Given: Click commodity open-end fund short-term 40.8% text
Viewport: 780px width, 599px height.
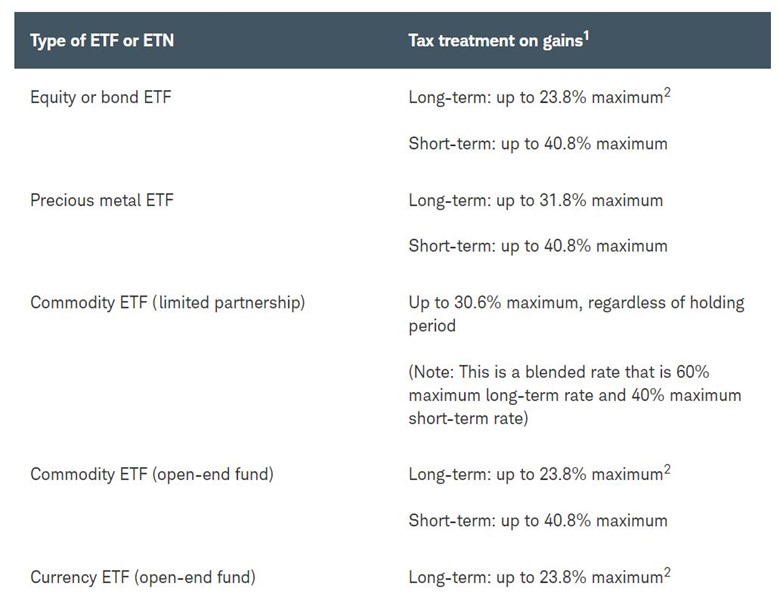Looking at the screenshot, I should coord(537,520).
